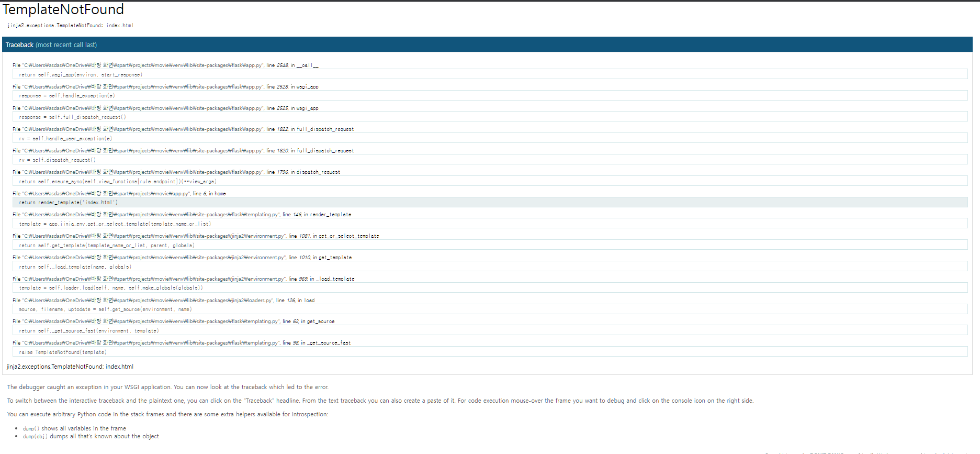Click the app.py line 6 'in home' frame header
Screen dimensions: 980x454
pyautogui.click(x=119, y=194)
